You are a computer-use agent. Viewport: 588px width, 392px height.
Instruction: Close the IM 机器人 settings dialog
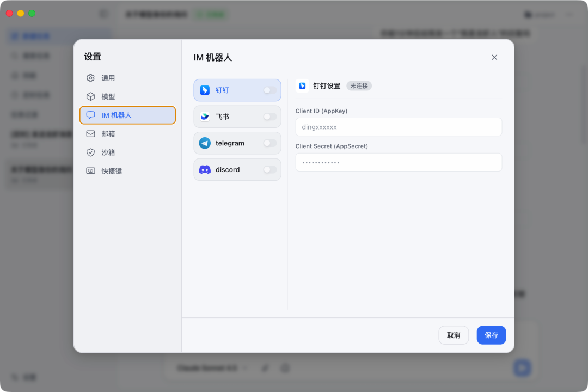pyautogui.click(x=494, y=57)
